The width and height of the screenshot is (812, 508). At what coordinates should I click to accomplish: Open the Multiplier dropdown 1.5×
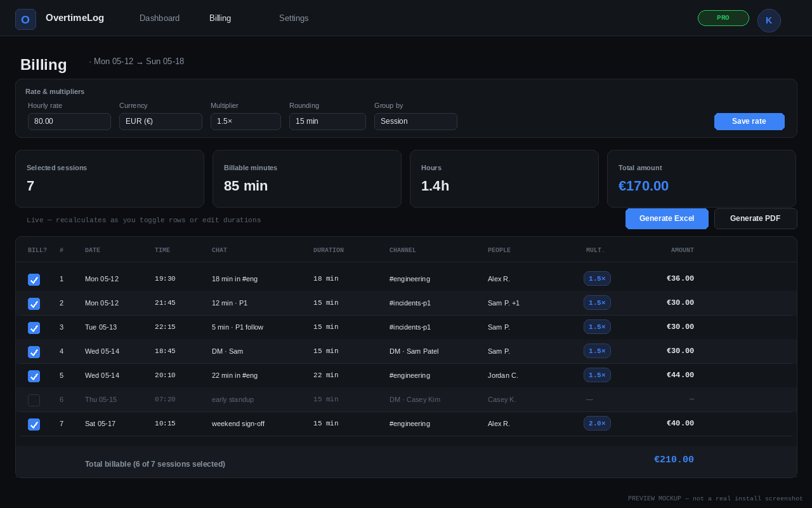pos(246,121)
